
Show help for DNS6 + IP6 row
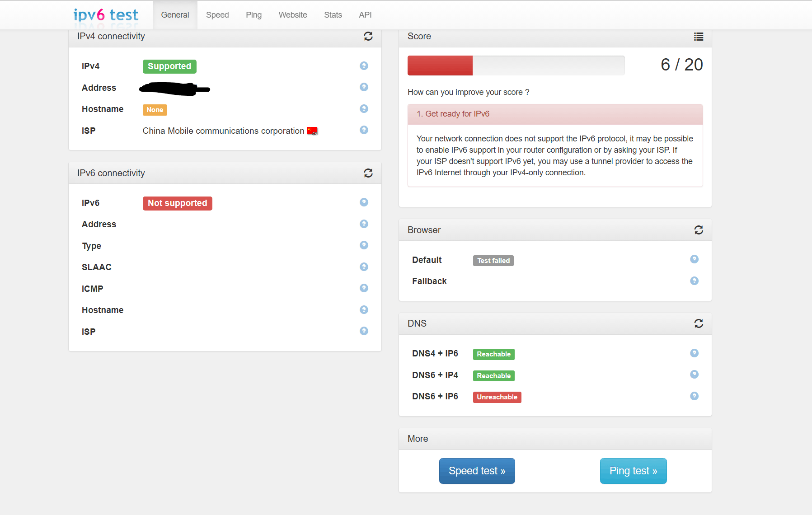[694, 396]
